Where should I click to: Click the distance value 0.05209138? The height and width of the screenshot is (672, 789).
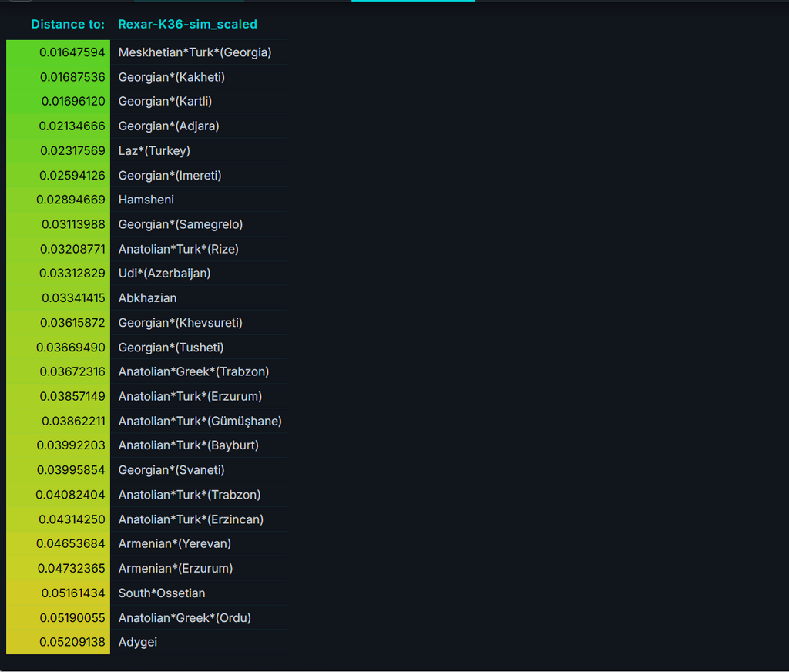[72, 642]
